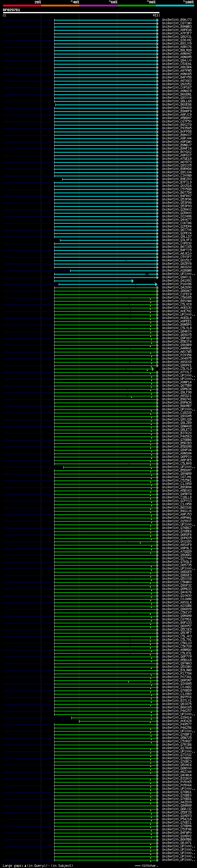Click the red 20% identity color segment
This screenshot has height=868, width=197.
coord(22,6)
